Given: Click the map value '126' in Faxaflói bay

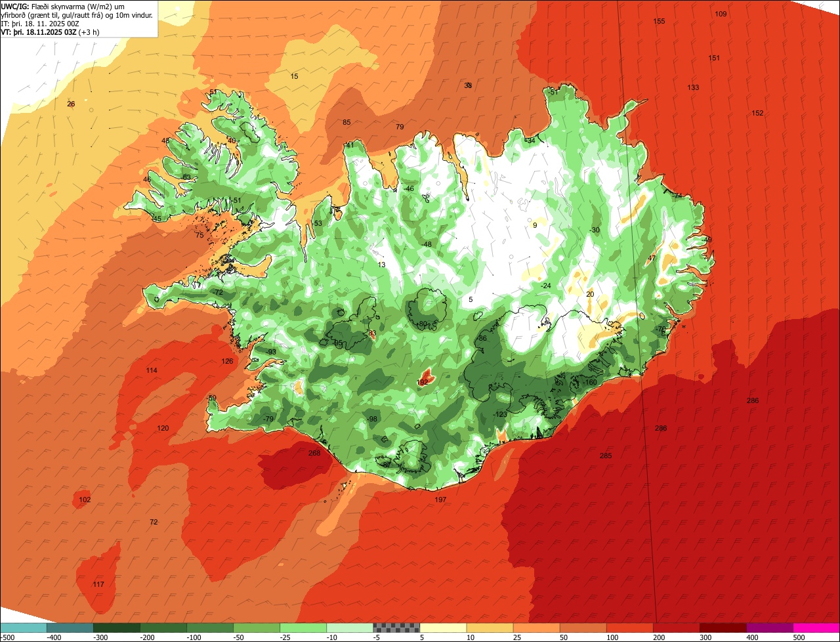Looking at the screenshot, I should [x=227, y=362].
